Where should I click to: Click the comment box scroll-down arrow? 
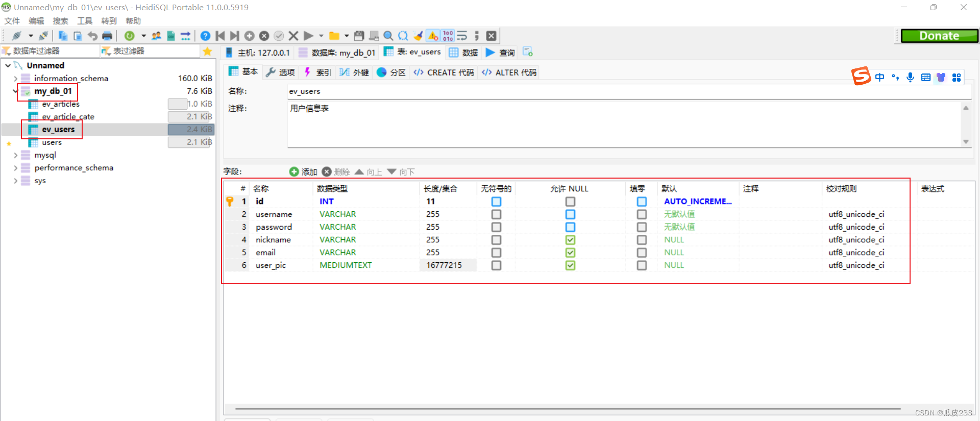coord(966,142)
